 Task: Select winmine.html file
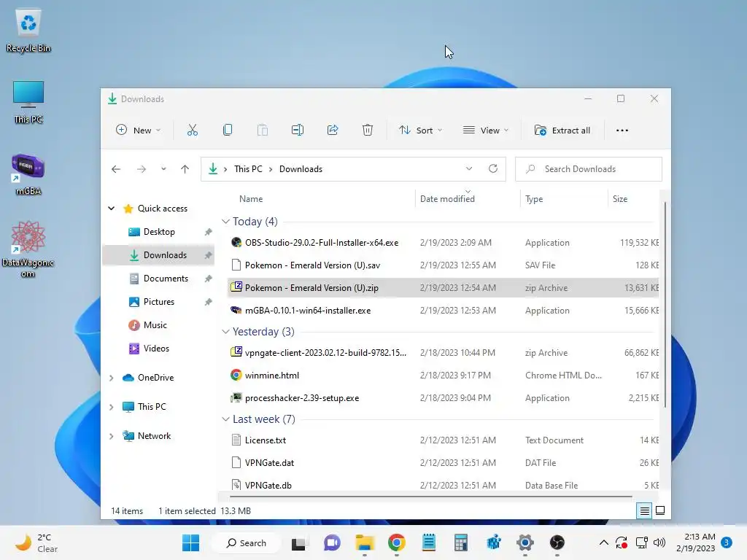click(443, 376)
